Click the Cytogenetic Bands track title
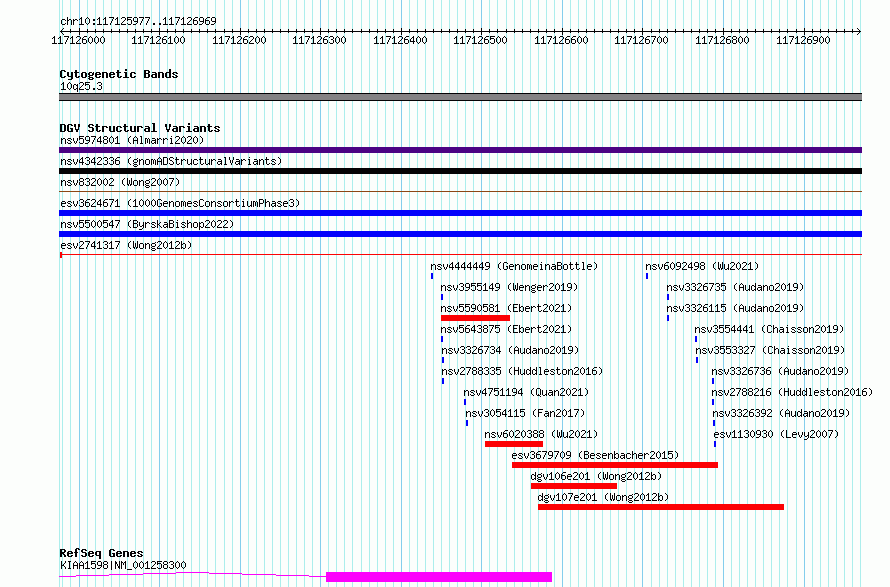The width and height of the screenshot is (890, 587). click(x=119, y=74)
